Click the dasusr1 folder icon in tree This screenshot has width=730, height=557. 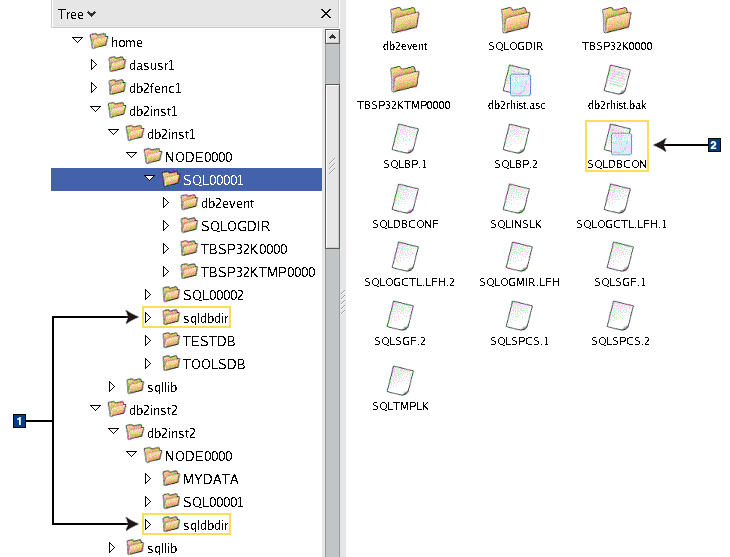click(x=117, y=64)
